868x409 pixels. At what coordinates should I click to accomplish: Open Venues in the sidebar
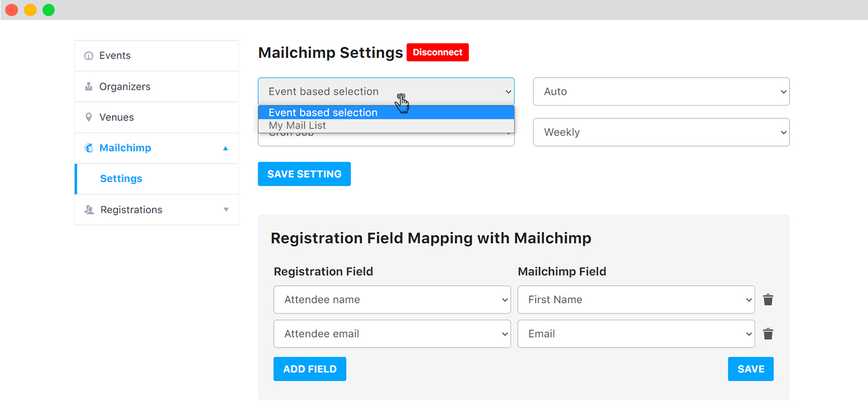point(156,117)
